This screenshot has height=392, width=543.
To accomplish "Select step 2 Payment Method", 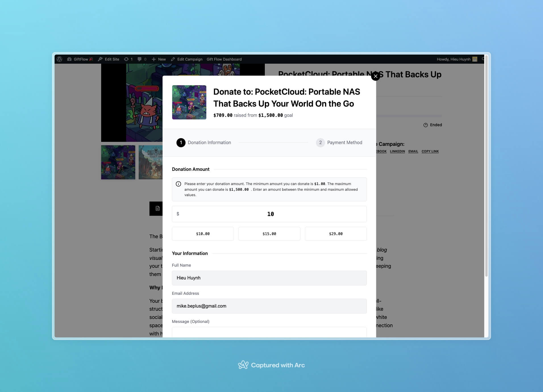I will 339,142.
